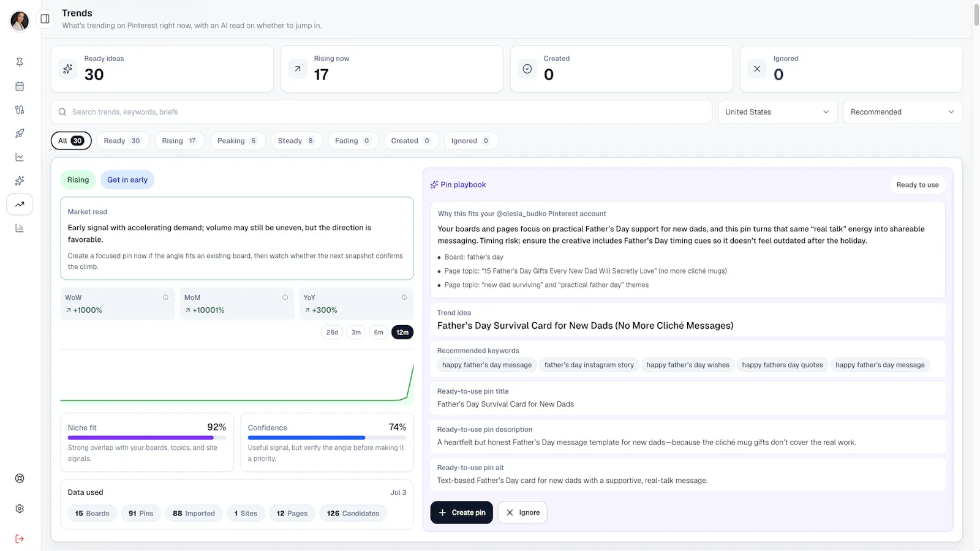Open the line chart icon in sidebar
980x551 pixels.
[x=20, y=157]
